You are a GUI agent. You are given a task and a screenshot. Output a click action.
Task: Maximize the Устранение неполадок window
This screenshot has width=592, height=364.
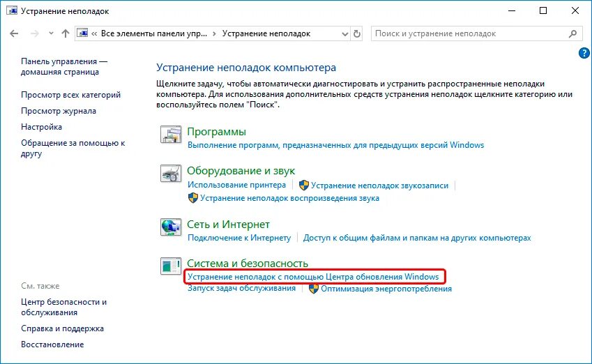pos(543,10)
